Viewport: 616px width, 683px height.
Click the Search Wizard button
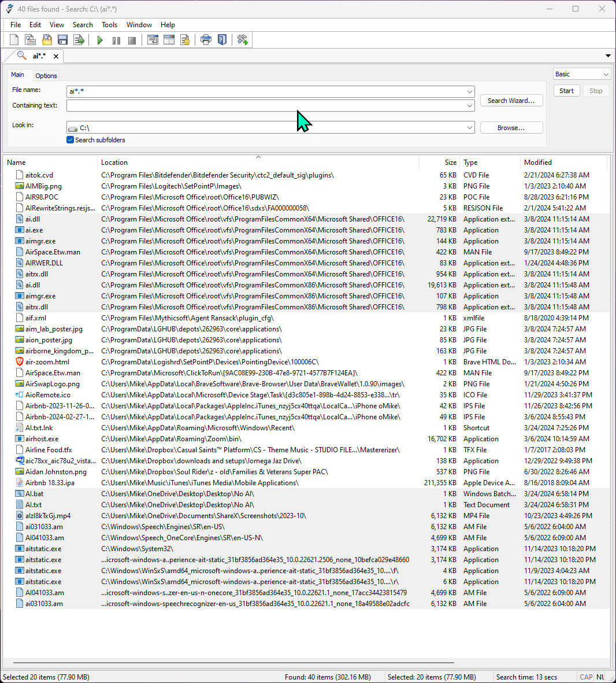[511, 101]
